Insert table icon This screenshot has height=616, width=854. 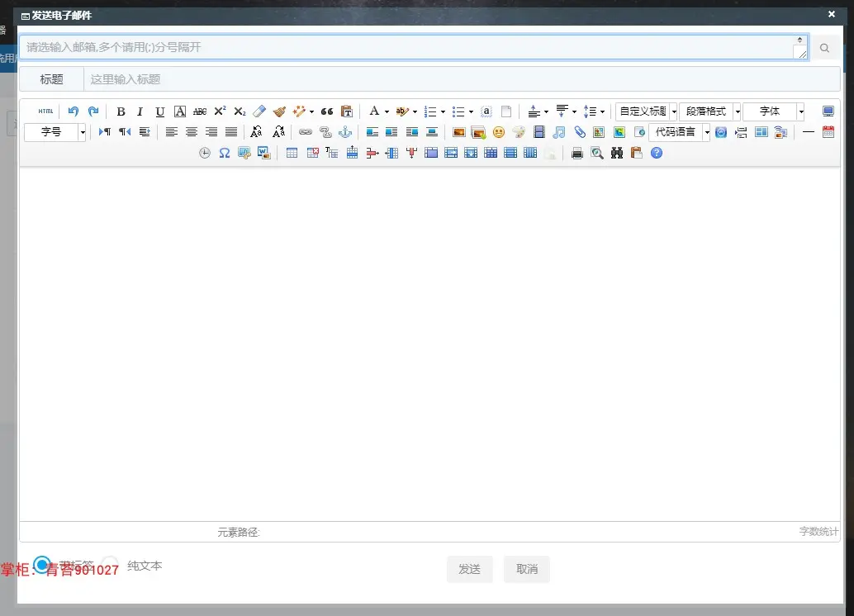click(292, 153)
